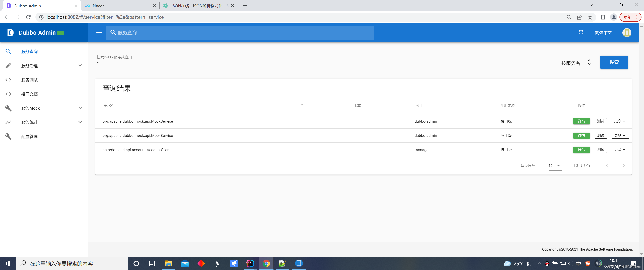Click the blue 搜索 button
644x270 pixels.
click(614, 62)
